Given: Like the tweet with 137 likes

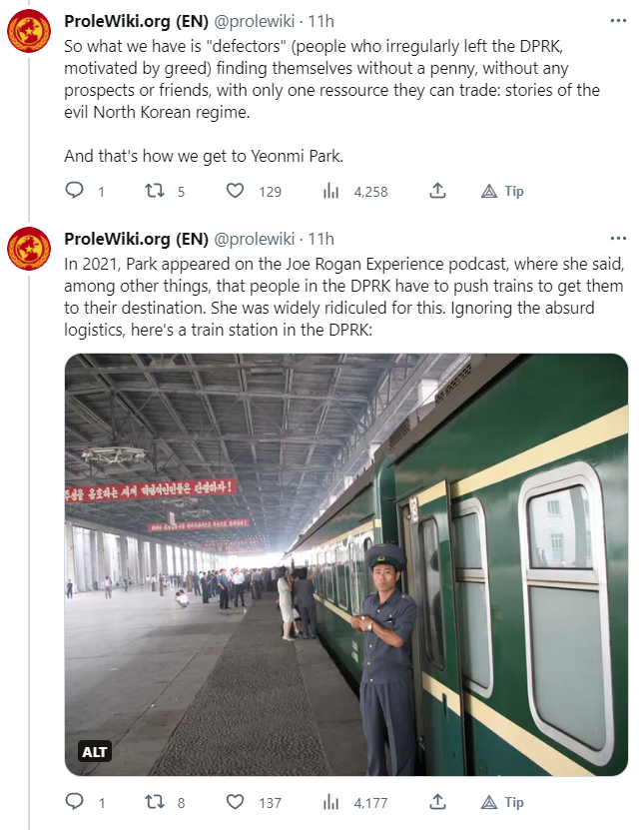Looking at the screenshot, I should click(x=236, y=802).
